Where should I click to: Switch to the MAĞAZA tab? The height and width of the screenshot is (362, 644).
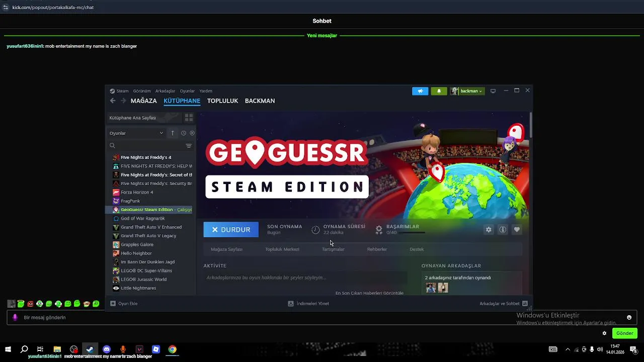(144, 101)
